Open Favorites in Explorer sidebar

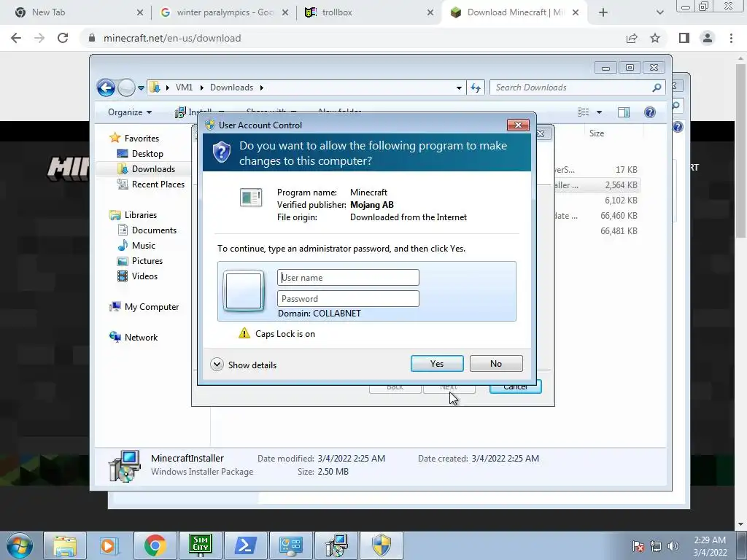[x=142, y=138]
